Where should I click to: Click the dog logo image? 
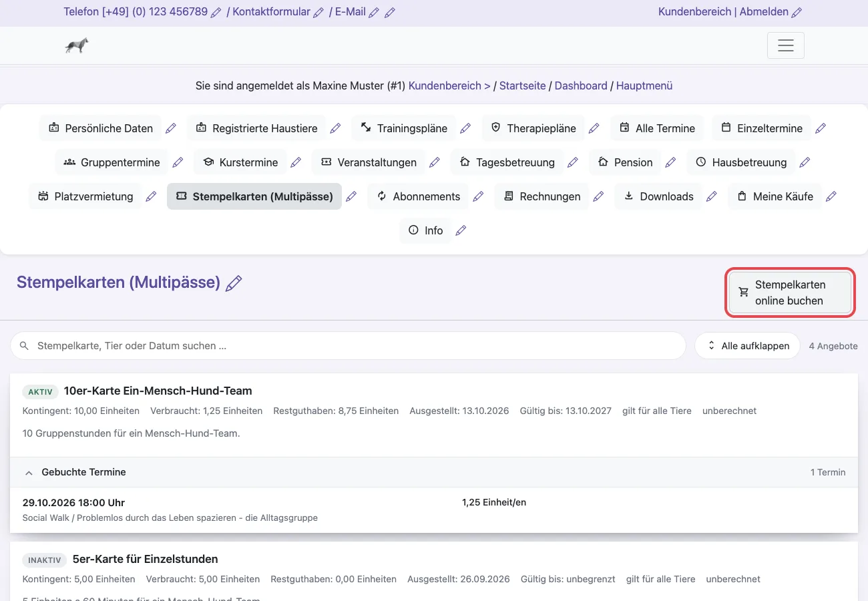pos(77,45)
